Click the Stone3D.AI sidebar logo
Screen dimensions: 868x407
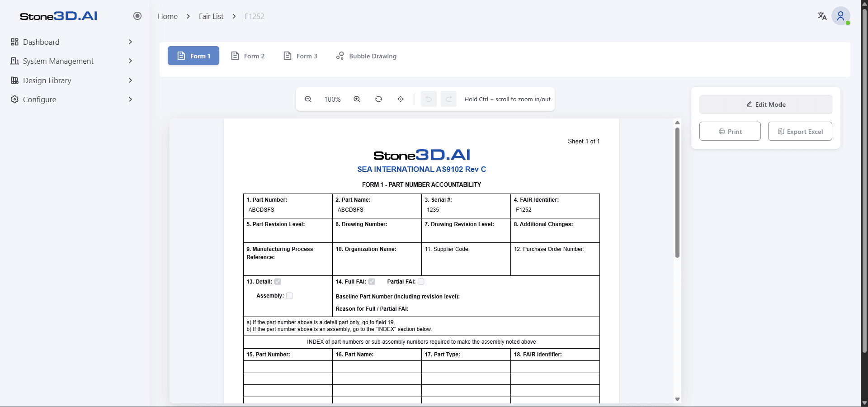[x=59, y=16]
